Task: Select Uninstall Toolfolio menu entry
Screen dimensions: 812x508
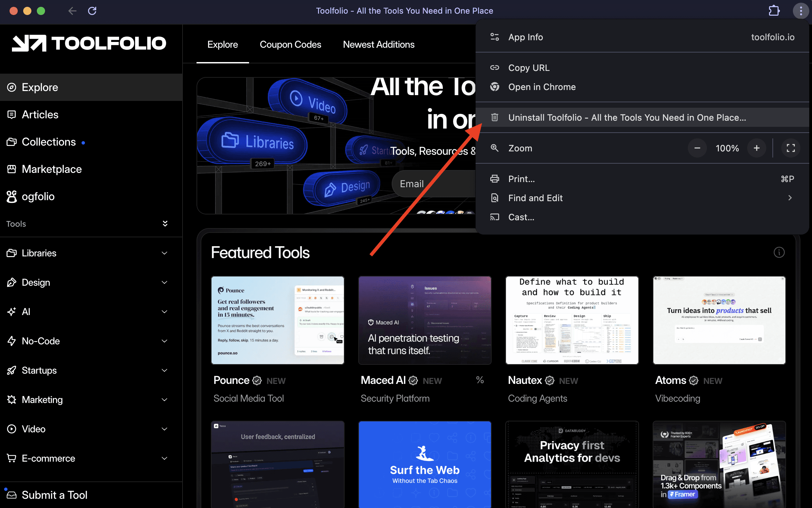Action: pos(627,118)
